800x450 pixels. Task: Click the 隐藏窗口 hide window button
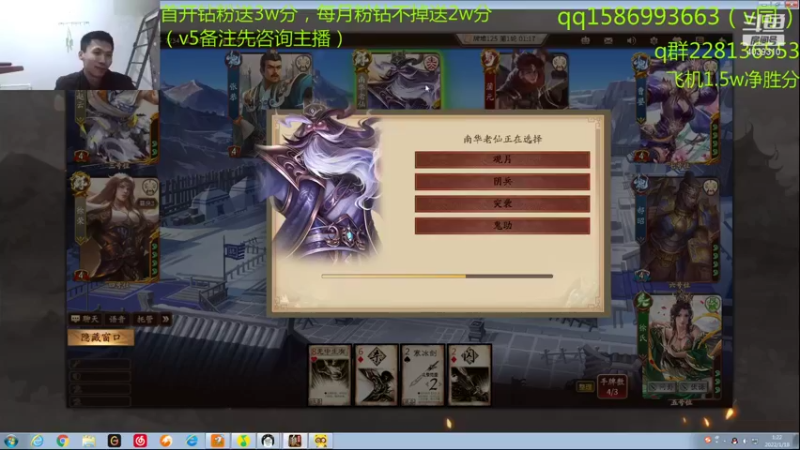[x=101, y=337]
